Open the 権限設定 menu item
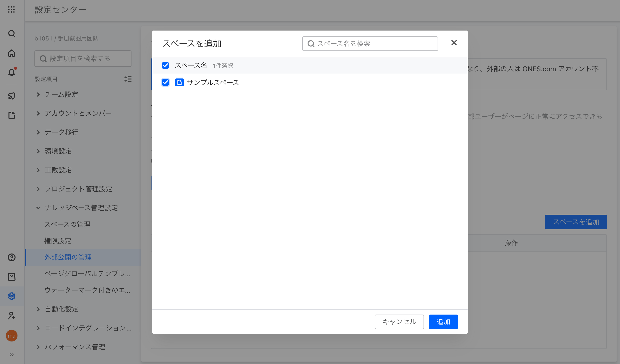The width and height of the screenshot is (620, 364). pyautogui.click(x=57, y=241)
